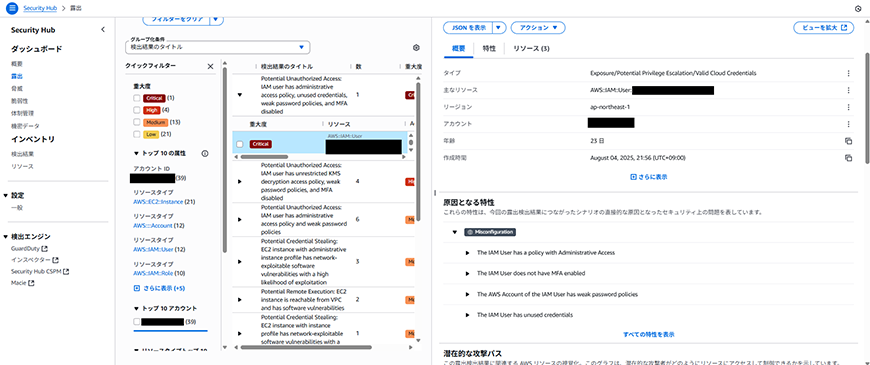Open the Actions dropdown

(x=538, y=27)
